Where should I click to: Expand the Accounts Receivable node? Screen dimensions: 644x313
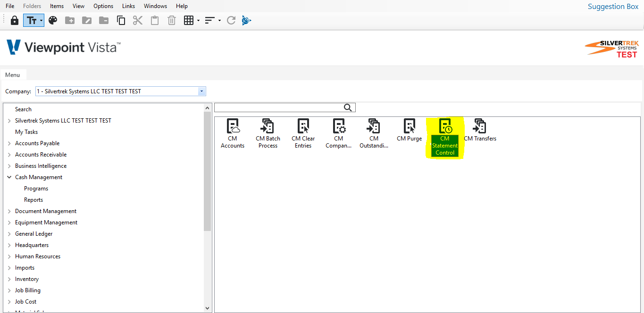click(9, 155)
